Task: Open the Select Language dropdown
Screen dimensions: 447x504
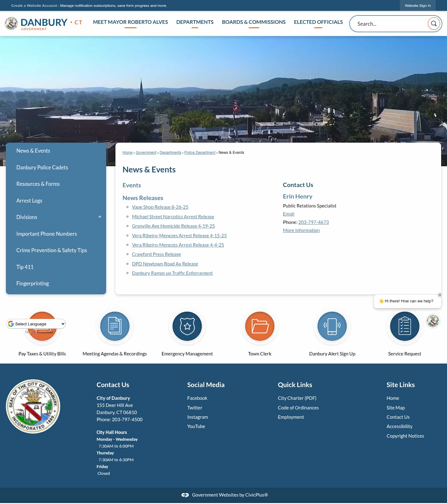Action: tap(36, 324)
